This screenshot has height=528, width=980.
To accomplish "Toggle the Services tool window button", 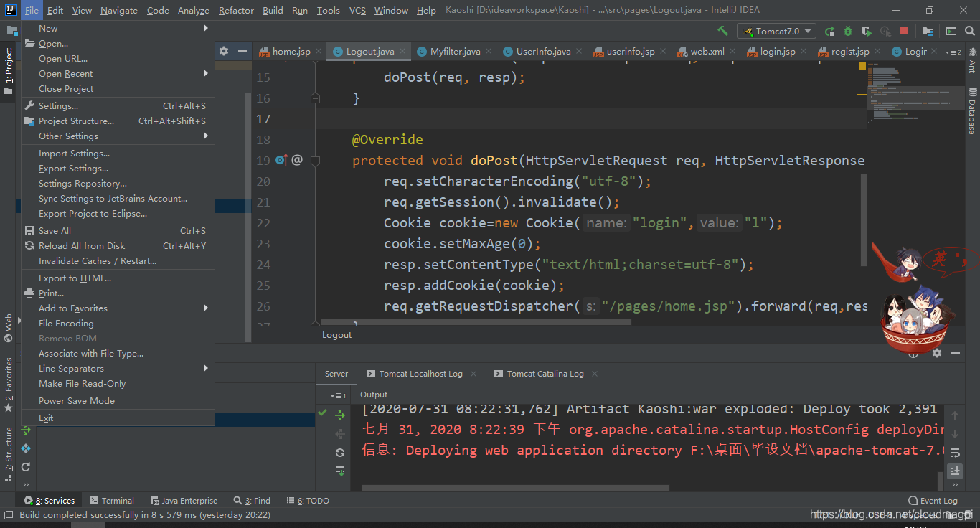I will (x=50, y=501).
